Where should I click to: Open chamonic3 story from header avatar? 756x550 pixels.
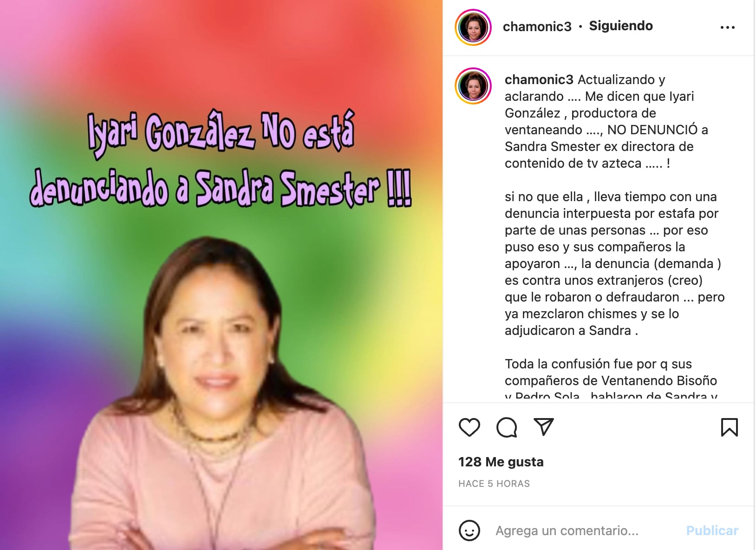tap(473, 27)
